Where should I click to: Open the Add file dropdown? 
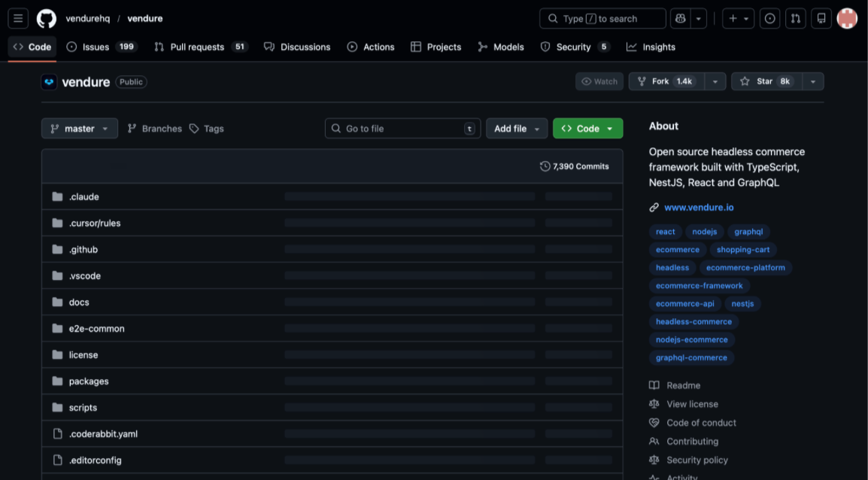(517, 128)
